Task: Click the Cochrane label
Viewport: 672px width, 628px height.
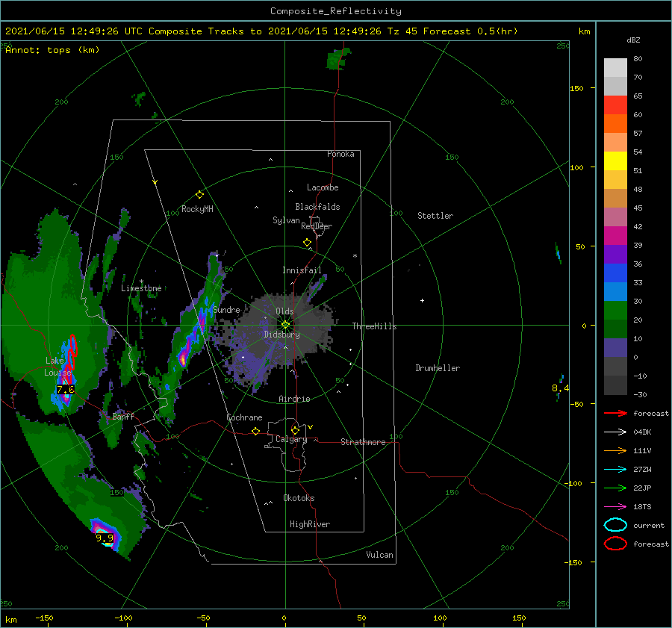Action: point(244,417)
